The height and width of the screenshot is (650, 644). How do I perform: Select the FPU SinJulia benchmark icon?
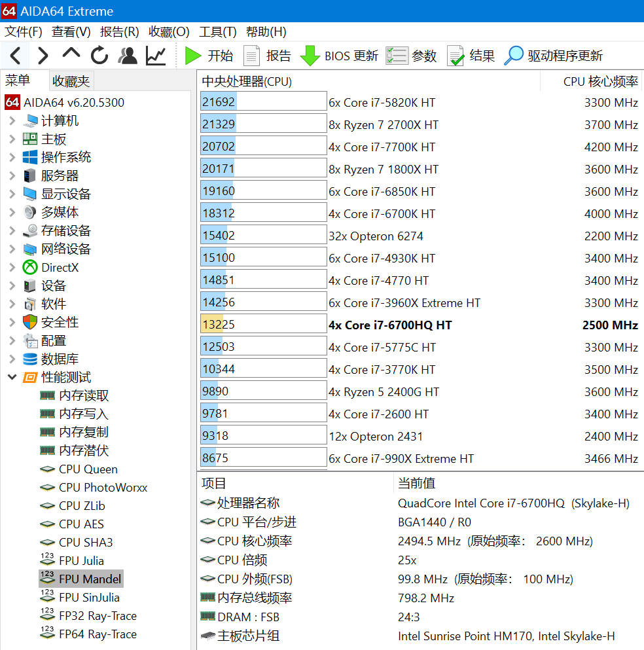47,596
